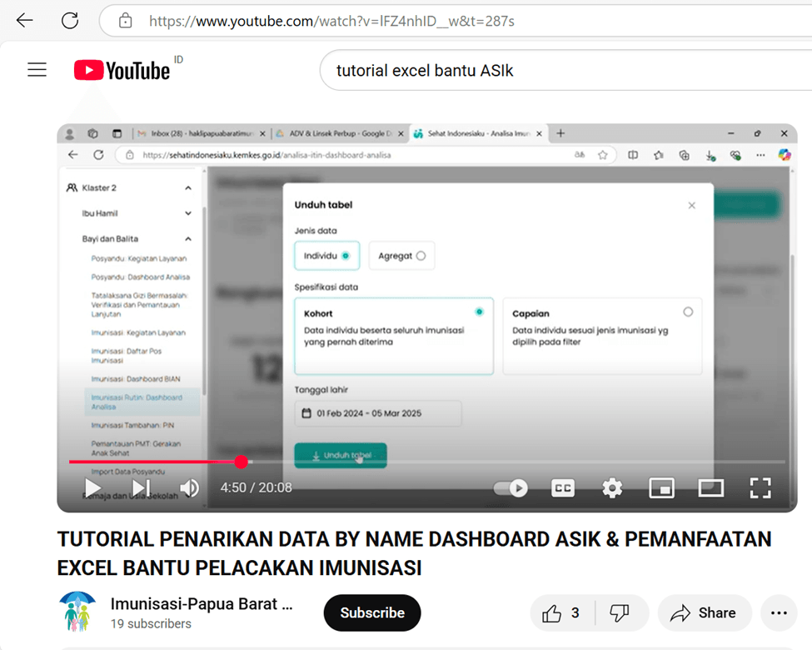Click the red playhead scrubber dot
The width and height of the screenshot is (812, 650).
(x=241, y=462)
